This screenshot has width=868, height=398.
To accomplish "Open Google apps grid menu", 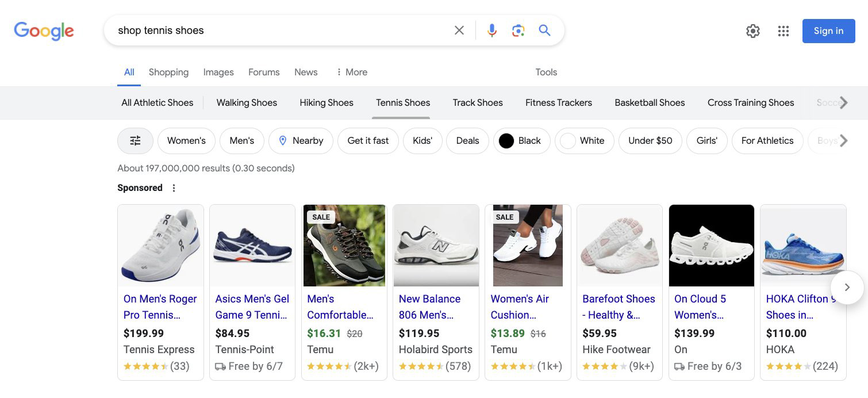I will (783, 31).
